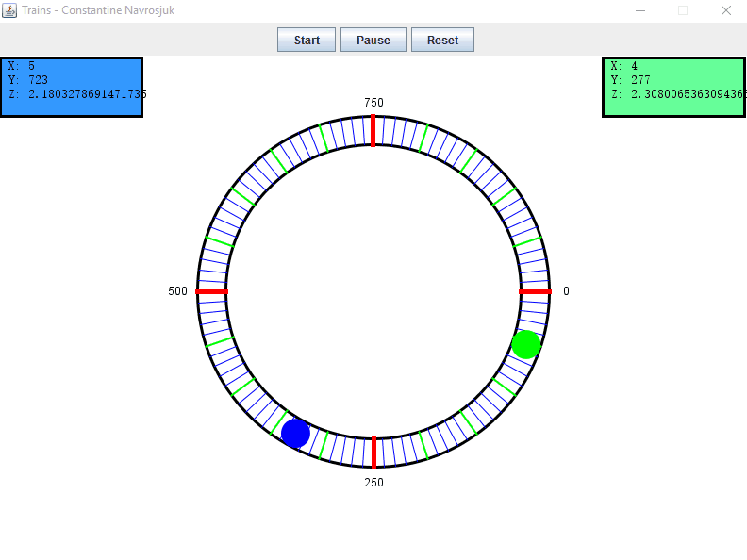747x560 pixels.
Task: Click the blue train info panel
Action: pos(72,87)
